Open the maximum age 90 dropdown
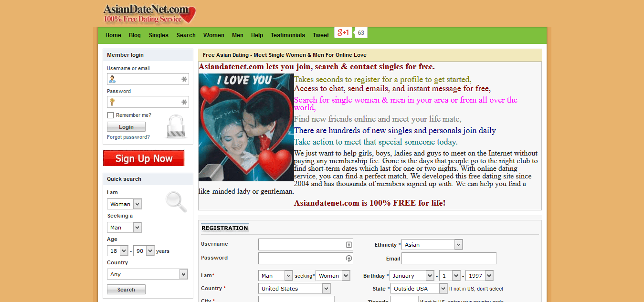 tap(144, 251)
